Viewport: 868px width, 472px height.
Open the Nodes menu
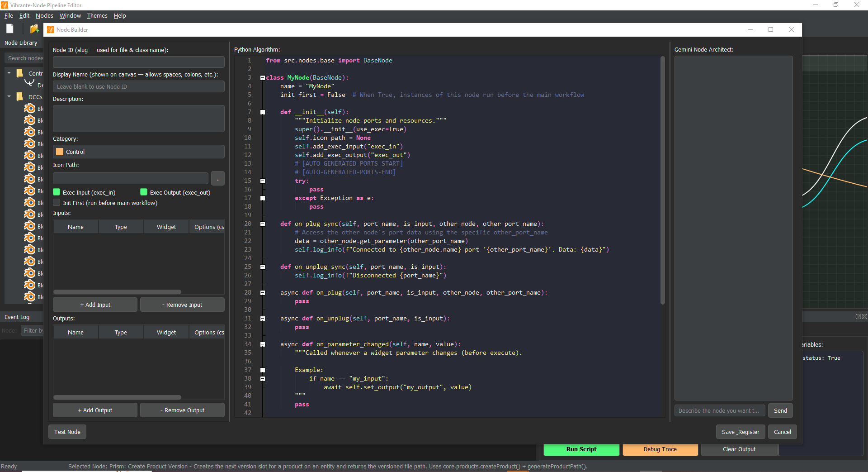point(44,15)
